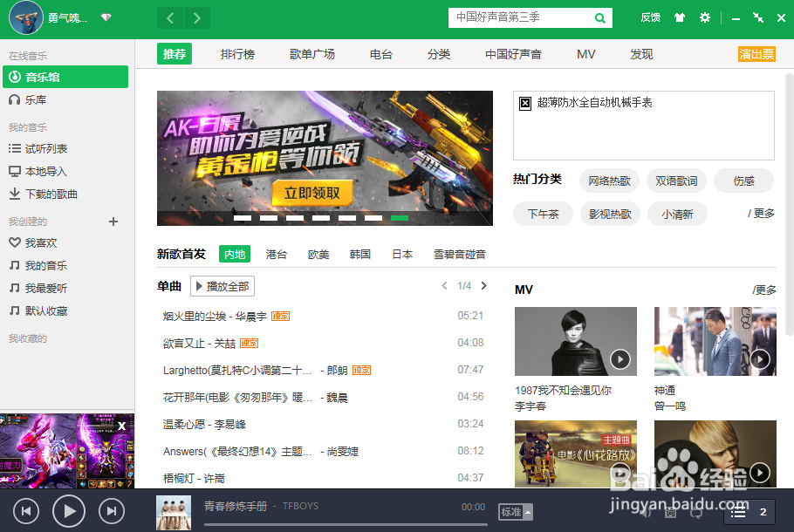Screen dimensions: 794x532
Task: Select the 小清新 category
Action: point(677,215)
